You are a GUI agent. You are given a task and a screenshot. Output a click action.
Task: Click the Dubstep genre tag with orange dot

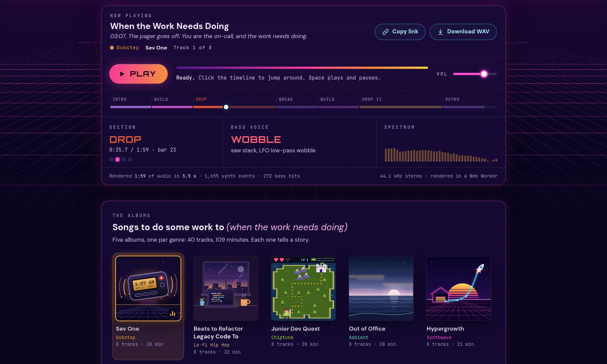tap(124, 48)
